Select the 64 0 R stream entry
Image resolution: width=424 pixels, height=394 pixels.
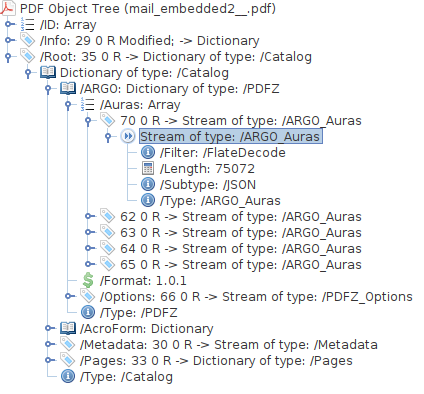(241, 248)
